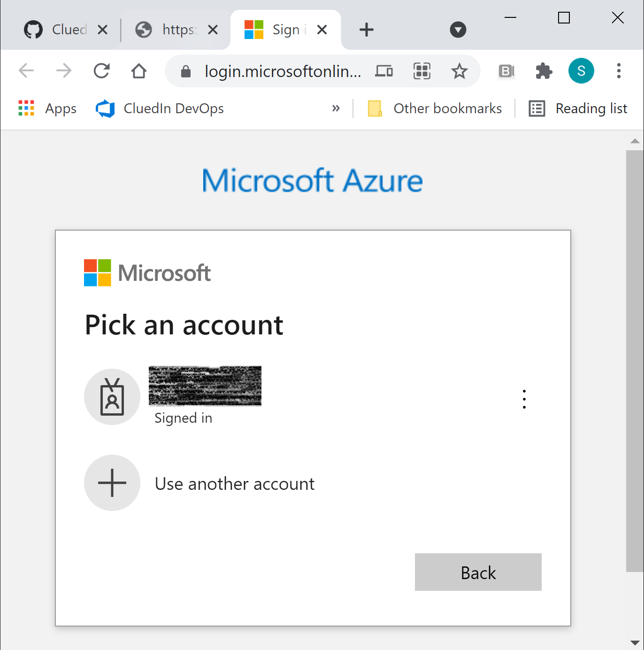This screenshot has width=644, height=650.
Task: Open the video recorder extension icon
Action: click(506, 71)
